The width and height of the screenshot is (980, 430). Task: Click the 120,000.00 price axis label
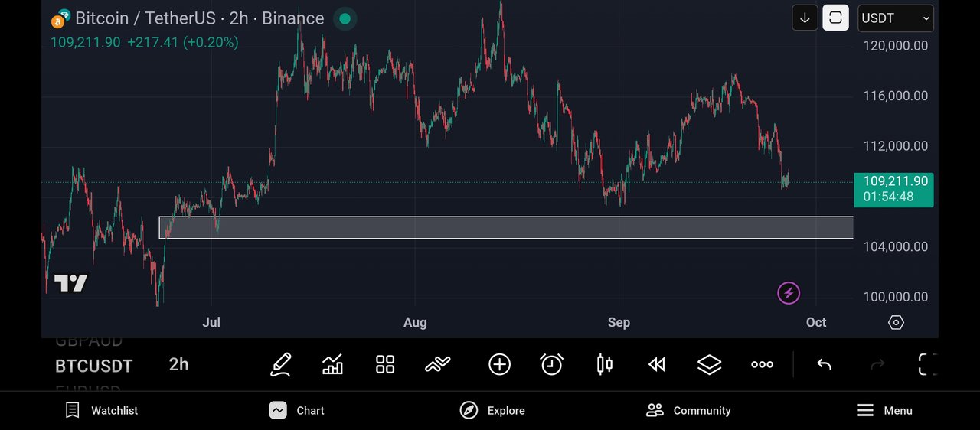[x=895, y=46]
